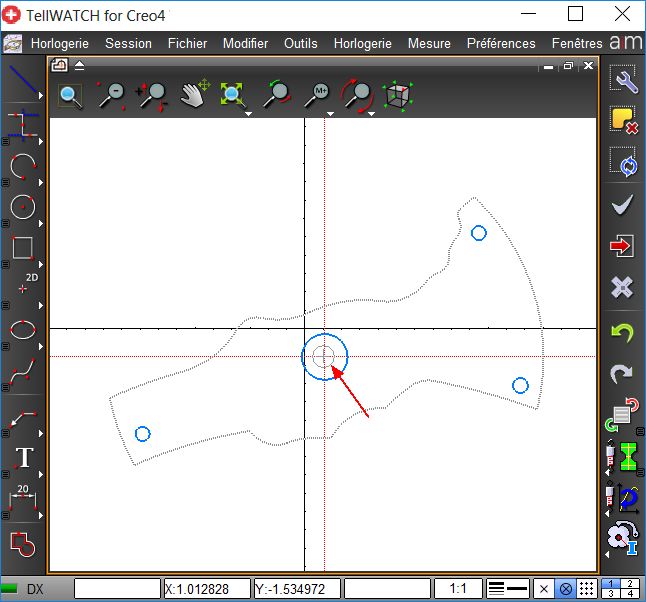Toggle the circled-X snap button
The height and width of the screenshot is (602, 646).
566,589
